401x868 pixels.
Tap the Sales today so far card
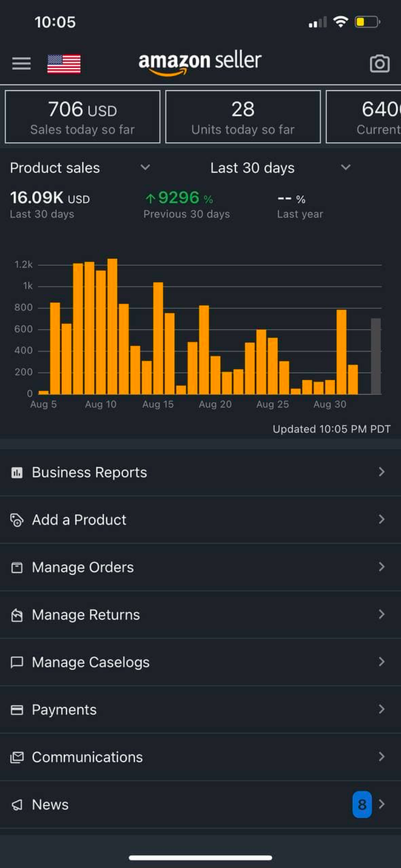83,117
